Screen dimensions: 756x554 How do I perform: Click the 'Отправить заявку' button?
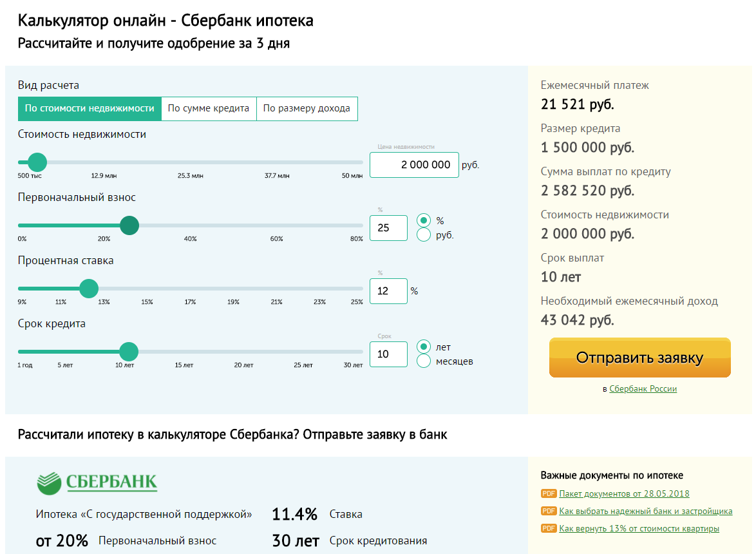coord(640,358)
